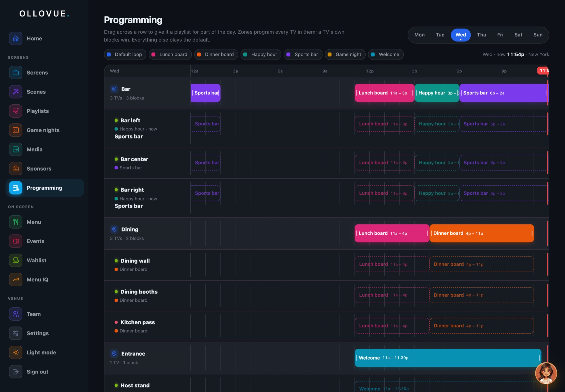Click the Entrance Welcome 11a–11:30p block

tap(448, 358)
